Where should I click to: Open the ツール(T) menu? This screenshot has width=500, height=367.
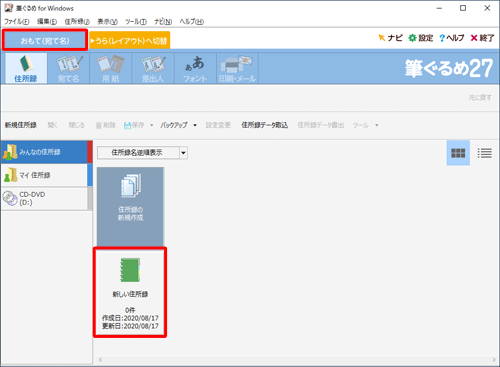136,22
